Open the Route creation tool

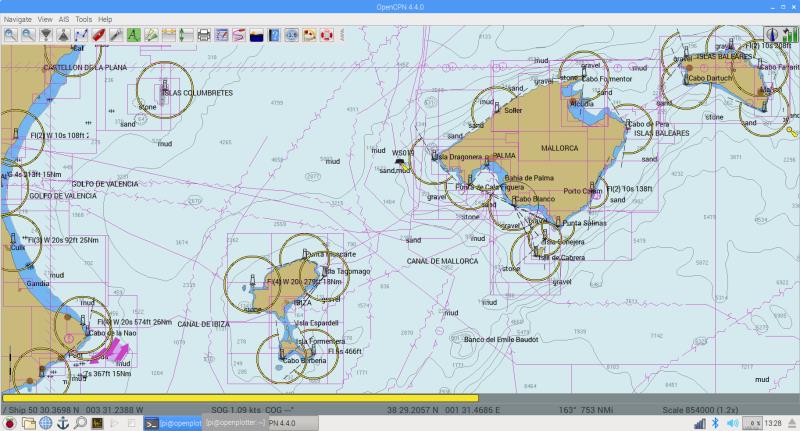pos(81,35)
